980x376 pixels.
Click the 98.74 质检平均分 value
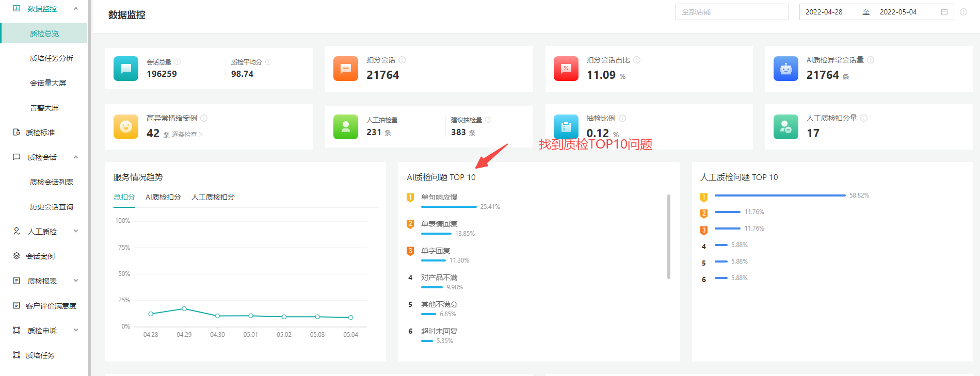(x=242, y=74)
